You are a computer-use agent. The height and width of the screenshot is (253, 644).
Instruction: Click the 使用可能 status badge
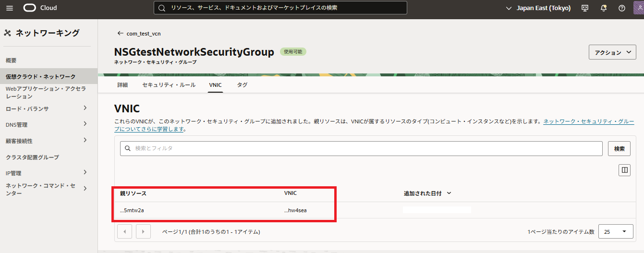tap(293, 51)
